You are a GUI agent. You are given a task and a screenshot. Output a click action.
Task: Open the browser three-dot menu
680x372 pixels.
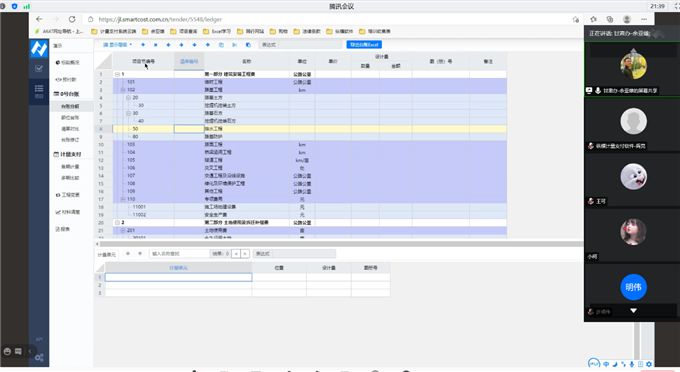[x=644, y=19]
